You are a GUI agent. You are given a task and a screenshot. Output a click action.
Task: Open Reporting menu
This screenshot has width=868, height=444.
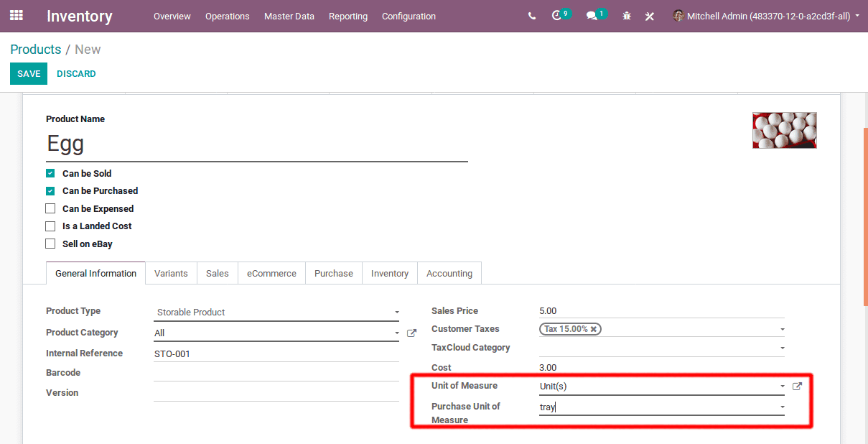[348, 16]
